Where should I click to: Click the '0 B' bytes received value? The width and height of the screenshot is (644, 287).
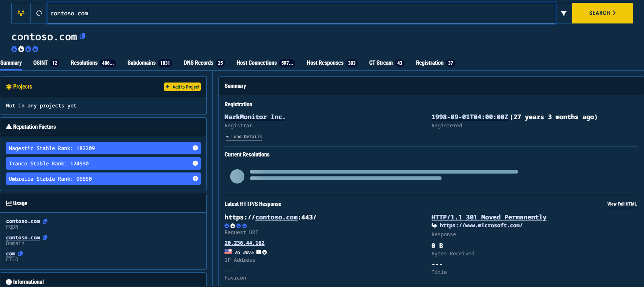click(x=437, y=246)
